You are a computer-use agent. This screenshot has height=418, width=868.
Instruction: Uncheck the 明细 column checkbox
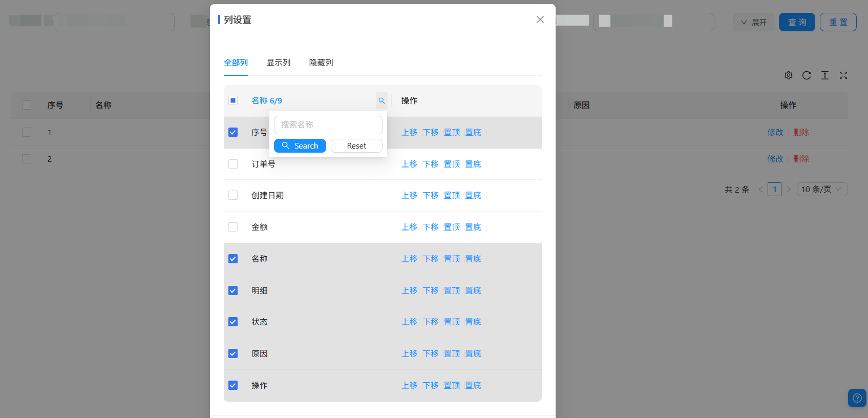233,290
